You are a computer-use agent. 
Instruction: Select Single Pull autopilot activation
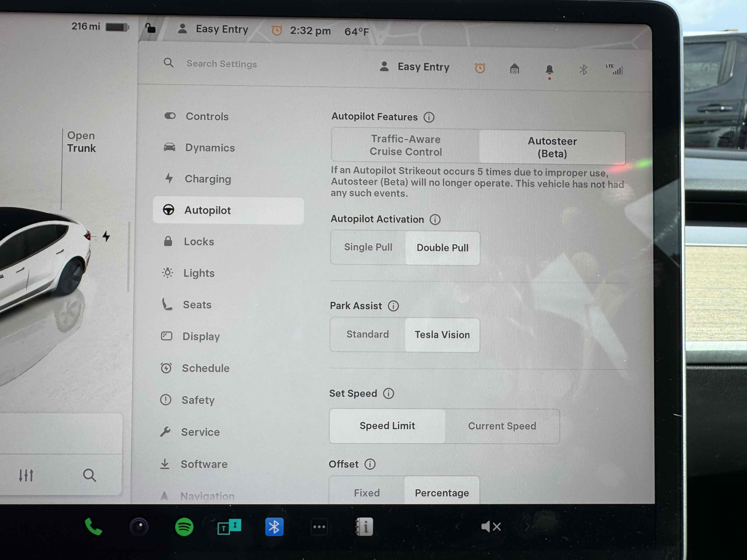pyautogui.click(x=368, y=247)
